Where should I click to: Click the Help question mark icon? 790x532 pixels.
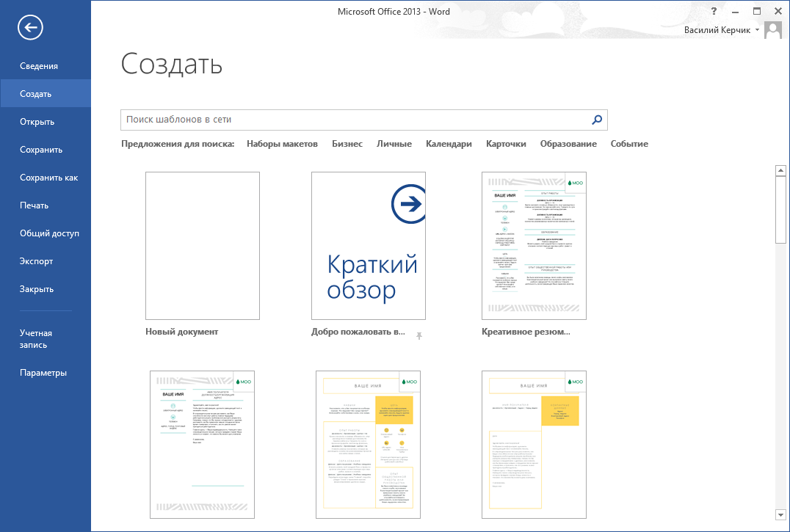(x=714, y=11)
